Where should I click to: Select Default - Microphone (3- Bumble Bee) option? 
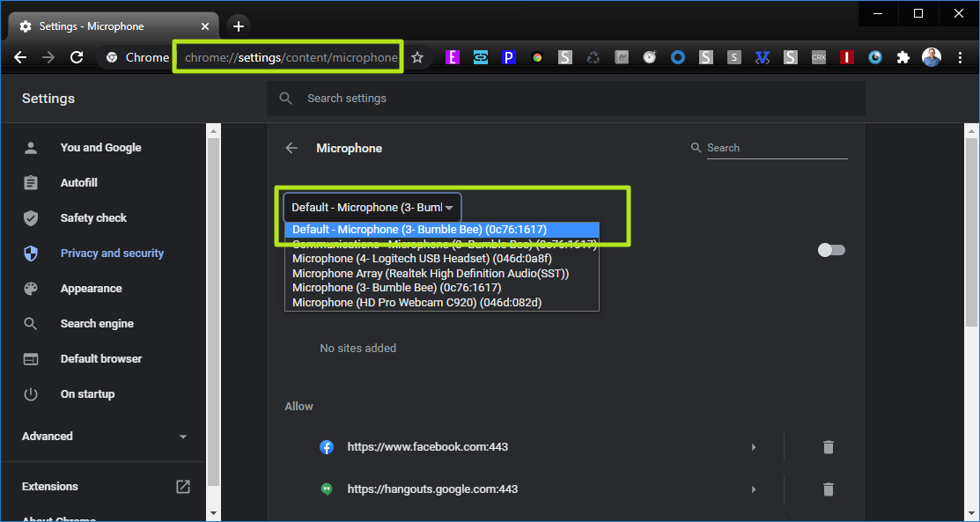click(442, 230)
